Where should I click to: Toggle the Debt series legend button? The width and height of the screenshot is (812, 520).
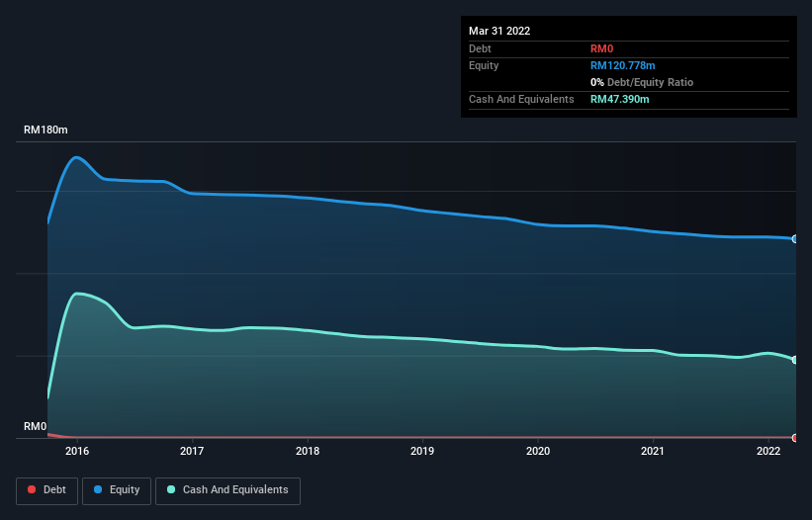pos(46,490)
